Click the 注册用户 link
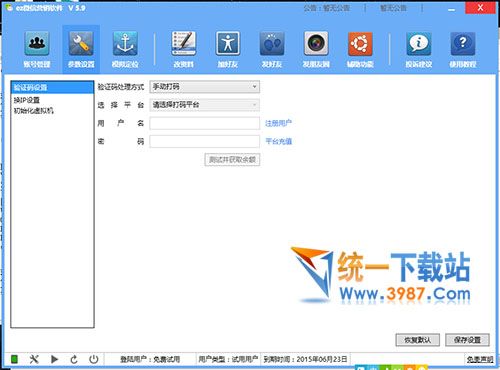Viewport: 500px width, 370px height. (278, 123)
